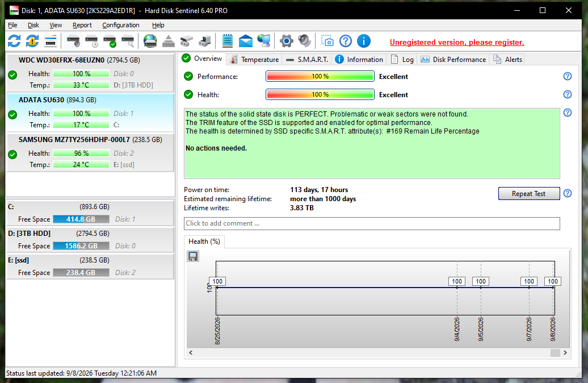Click the chart scrollbar left arrow
Viewport: 588px width, 383px height.
[191, 352]
